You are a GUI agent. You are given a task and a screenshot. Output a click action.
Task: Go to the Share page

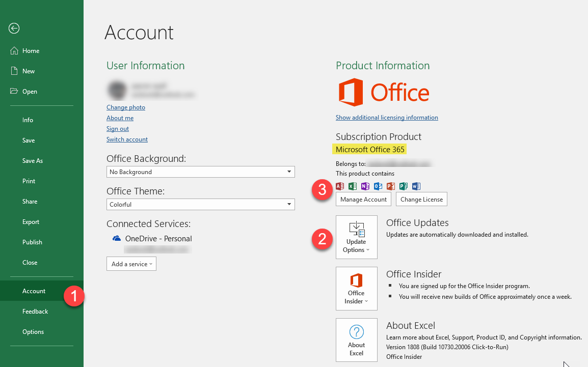click(x=42, y=201)
